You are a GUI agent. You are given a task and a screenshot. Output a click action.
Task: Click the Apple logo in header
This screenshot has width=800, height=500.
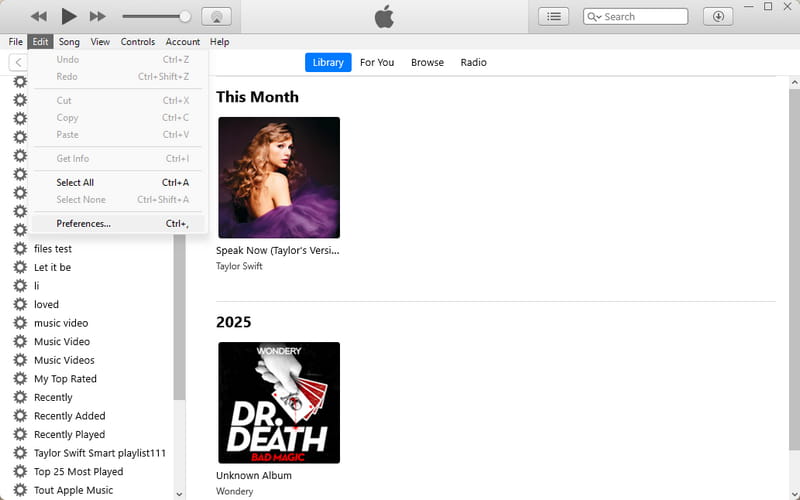coord(384,16)
